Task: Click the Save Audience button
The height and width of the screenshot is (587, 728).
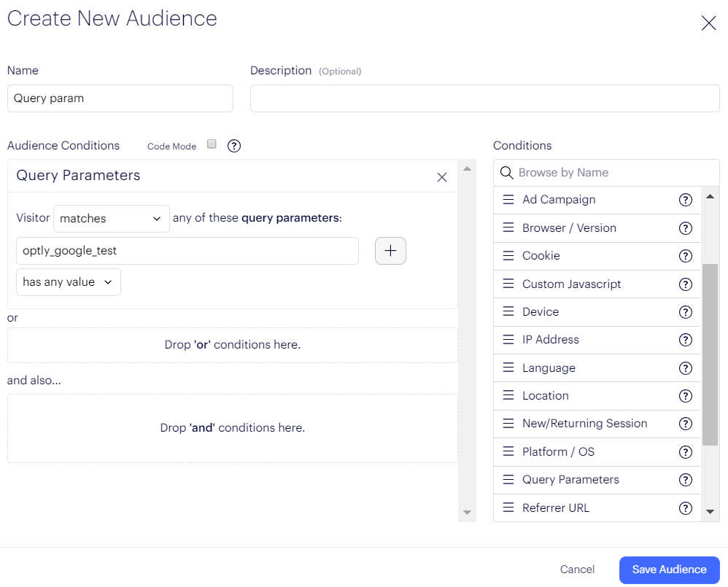Action: (x=669, y=569)
